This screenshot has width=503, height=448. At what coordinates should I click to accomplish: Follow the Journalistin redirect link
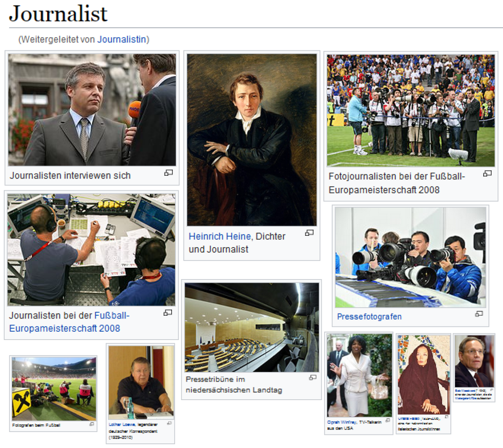click(122, 40)
